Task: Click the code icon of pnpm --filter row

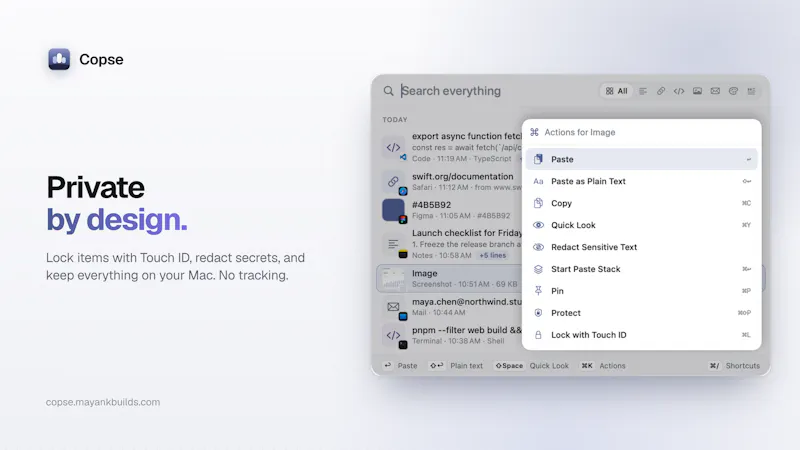Action: tap(393, 335)
